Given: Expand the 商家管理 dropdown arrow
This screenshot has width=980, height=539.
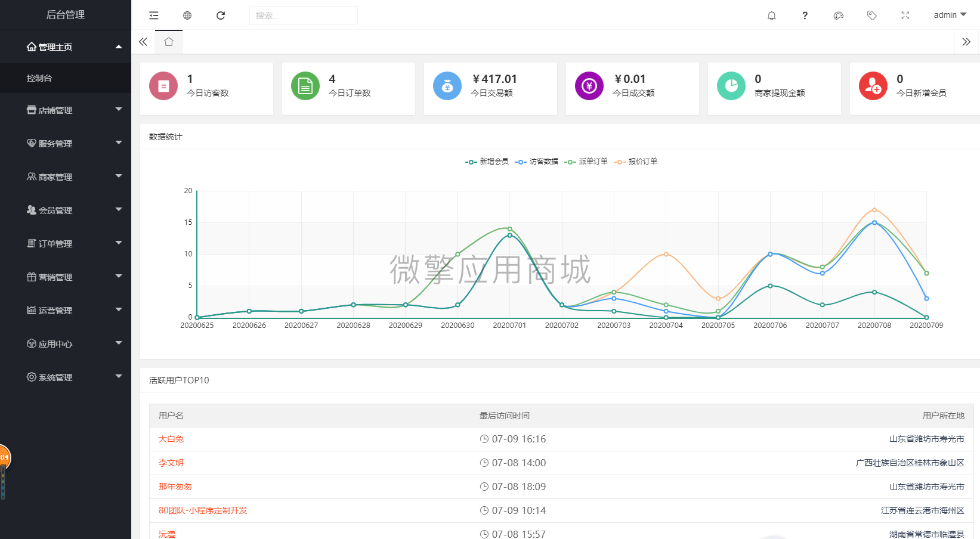Looking at the screenshot, I should (119, 176).
